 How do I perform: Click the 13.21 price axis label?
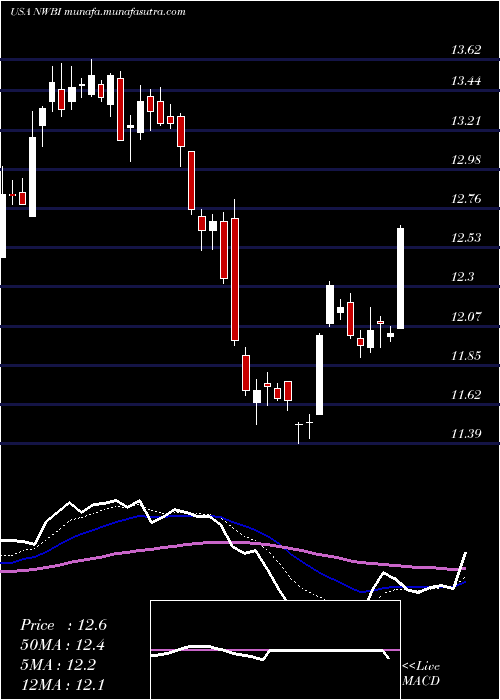coord(467,120)
